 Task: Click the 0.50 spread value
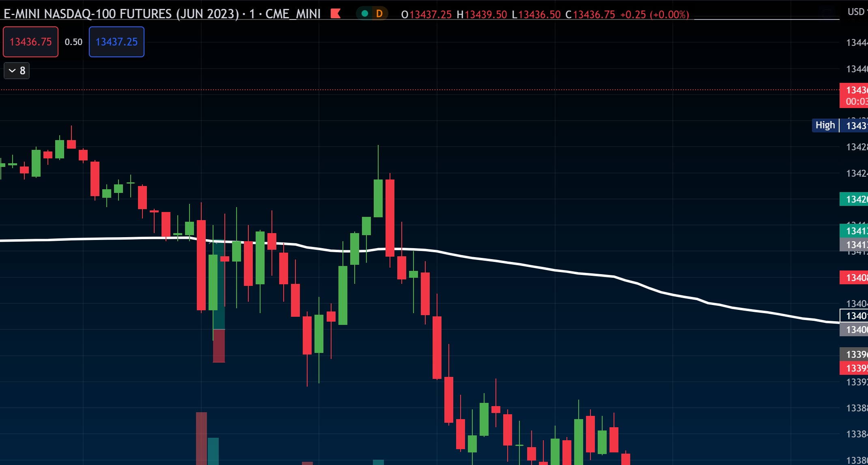coord(73,42)
